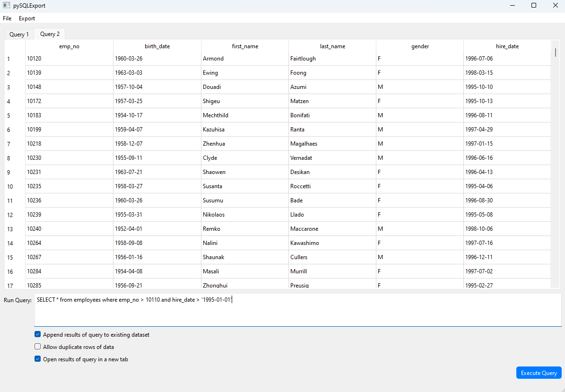The width and height of the screenshot is (565, 392).
Task: Click last name cell Murrill
Action: click(x=332, y=271)
